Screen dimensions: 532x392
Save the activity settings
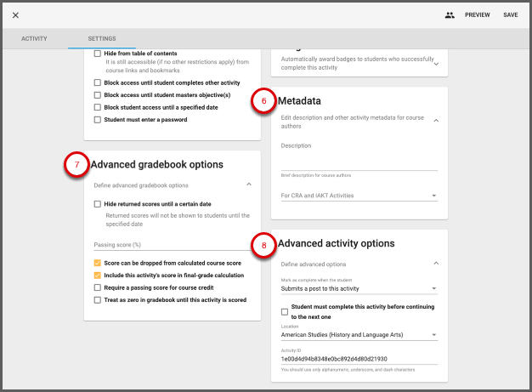(x=510, y=15)
